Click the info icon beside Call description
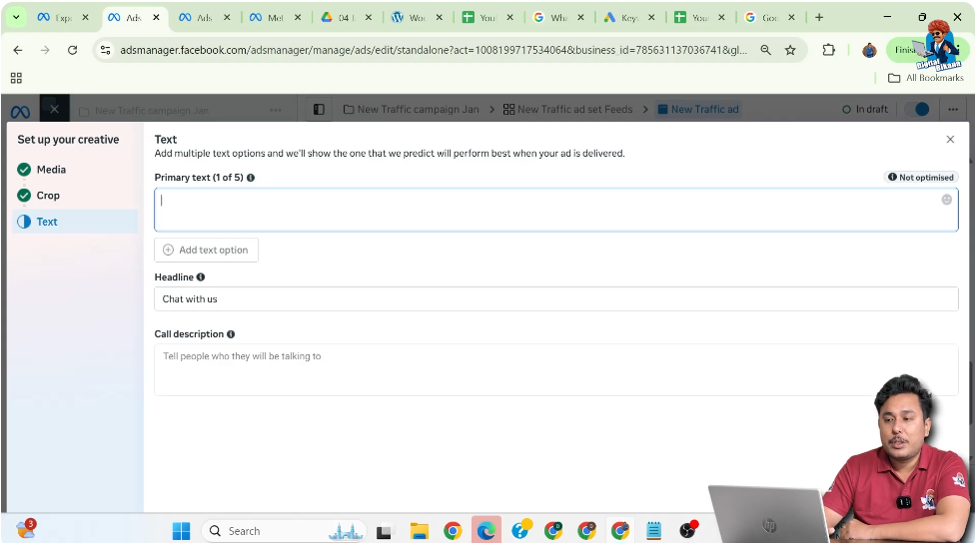The width and height of the screenshot is (980, 543). 232,334
